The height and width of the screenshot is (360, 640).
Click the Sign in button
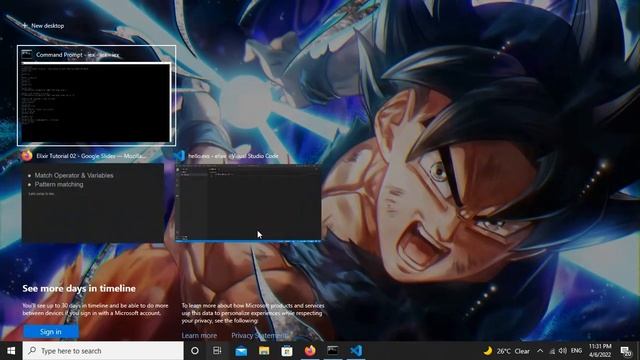[x=51, y=332]
